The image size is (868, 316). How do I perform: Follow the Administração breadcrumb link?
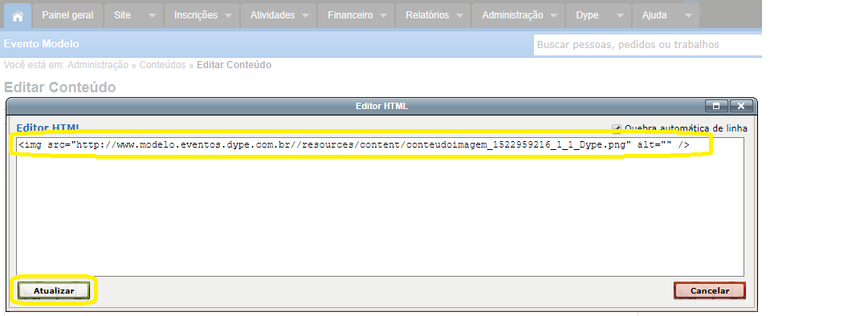click(x=98, y=65)
